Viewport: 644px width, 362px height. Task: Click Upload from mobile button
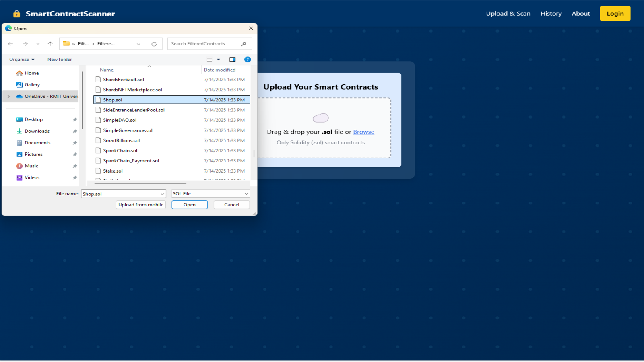pyautogui.click(x=141, y=205)
